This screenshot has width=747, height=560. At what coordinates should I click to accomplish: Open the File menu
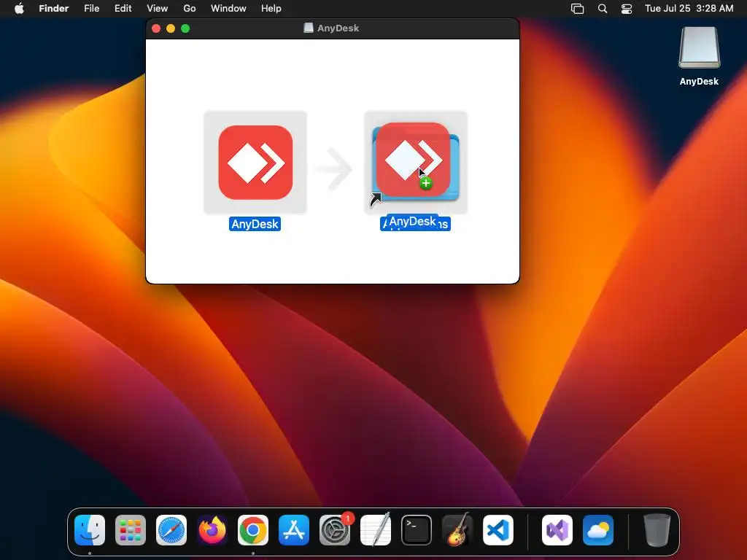91,9
